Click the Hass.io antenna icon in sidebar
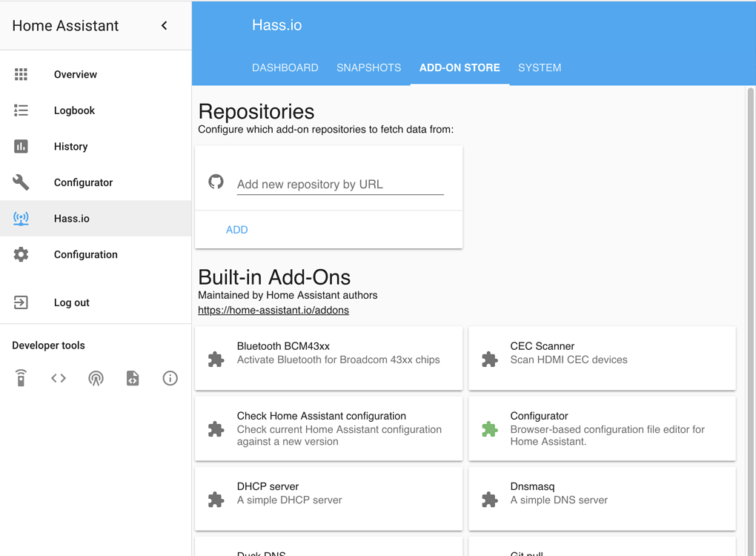 (x=21, y=218)
